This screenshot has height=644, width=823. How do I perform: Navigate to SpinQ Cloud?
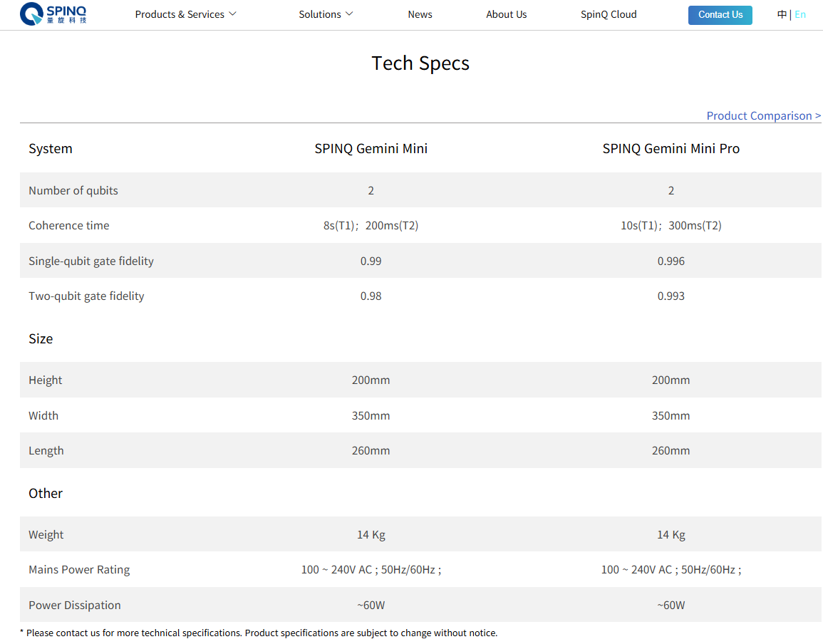609,14
